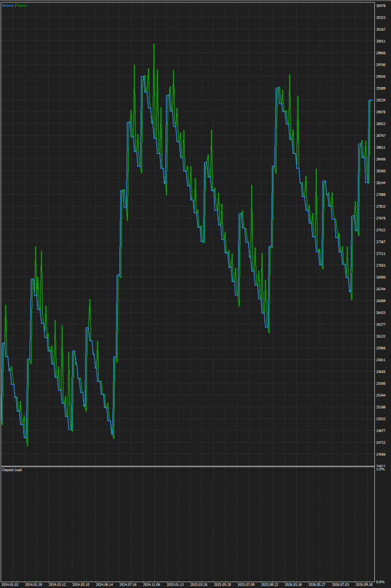Screen dimensions: 391x588
Task: Click the 2025.08.22 date on time axis
Action: point(270,585)
